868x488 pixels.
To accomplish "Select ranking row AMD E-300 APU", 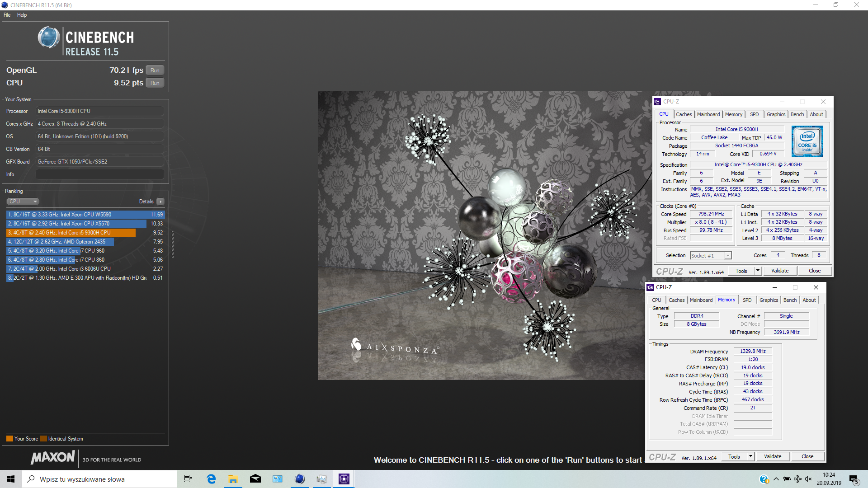I will (85, 278).
